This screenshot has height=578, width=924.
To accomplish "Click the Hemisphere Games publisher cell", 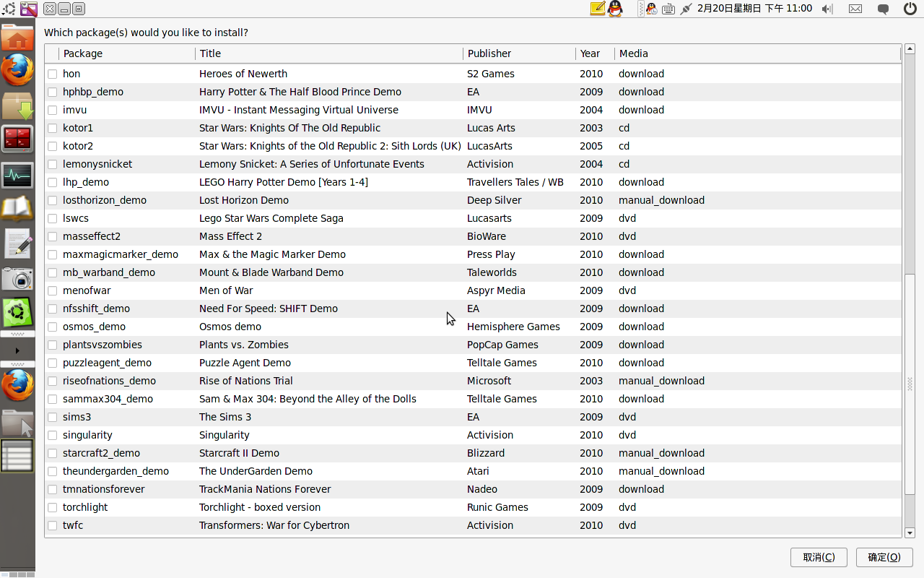I will (x=513, y=327).
